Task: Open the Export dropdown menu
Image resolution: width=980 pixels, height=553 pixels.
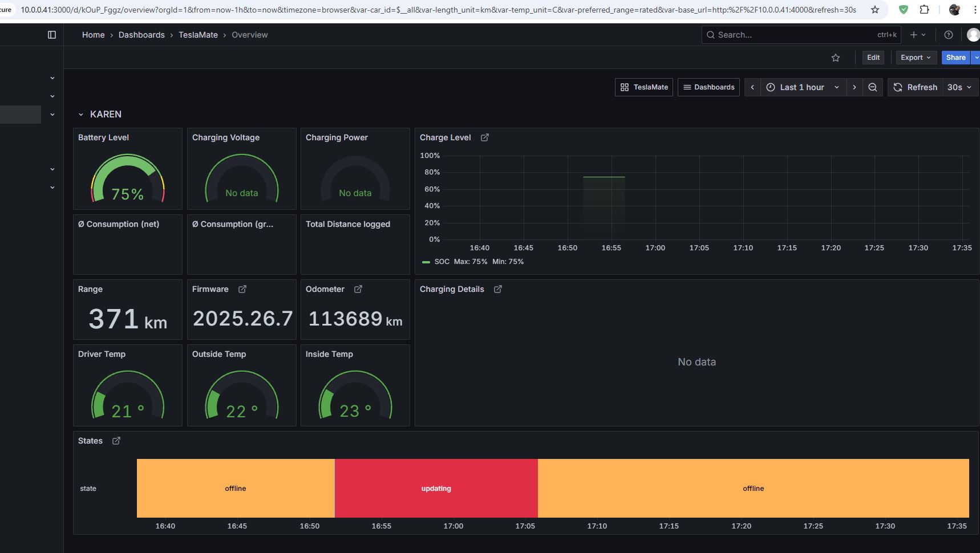Action: click(x=916, y=58)
